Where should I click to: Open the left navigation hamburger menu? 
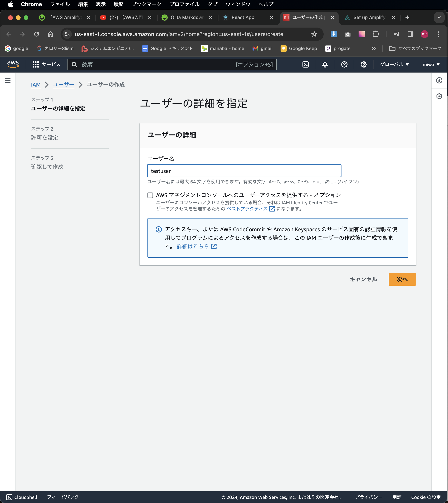(8, 81)
